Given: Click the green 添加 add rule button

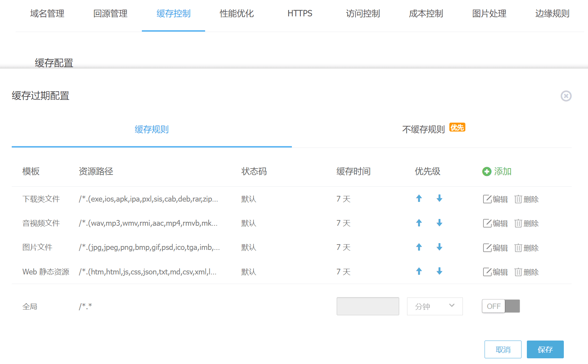Looking at the screenshot, I should 497,171.
